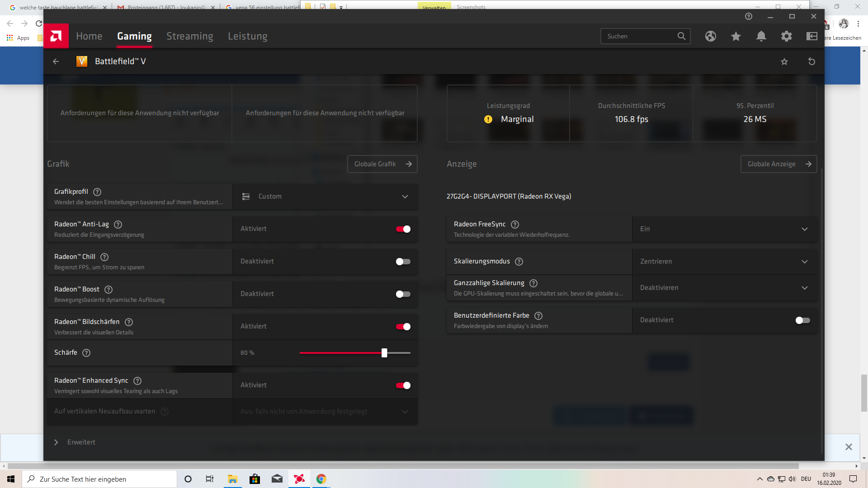
Task: Enable Radeon Boost toggle
Action: click(x=403, y=294)
